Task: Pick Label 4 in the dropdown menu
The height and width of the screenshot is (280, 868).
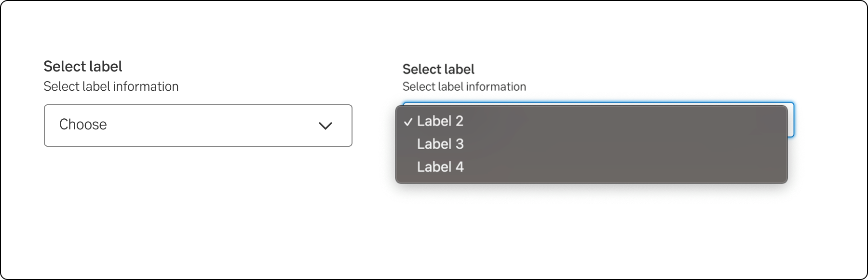Action: [x=440, y=167]
